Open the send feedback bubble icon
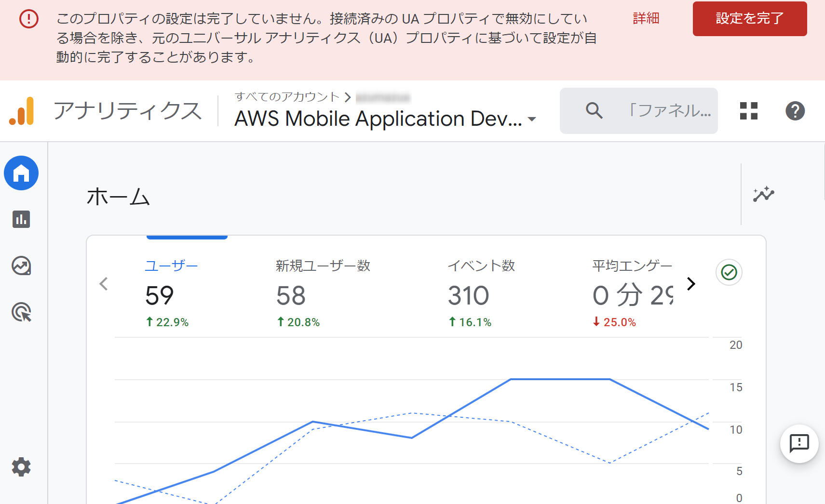The width and height of the screenshot is (825, 504). [799, 444]
